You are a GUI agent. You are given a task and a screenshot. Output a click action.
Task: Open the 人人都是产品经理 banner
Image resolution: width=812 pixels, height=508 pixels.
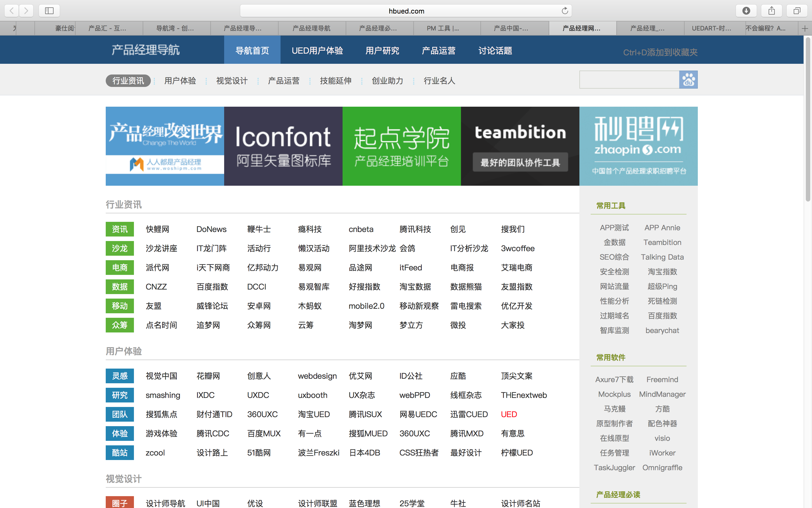pyautogui.click(x=165, y=146)
